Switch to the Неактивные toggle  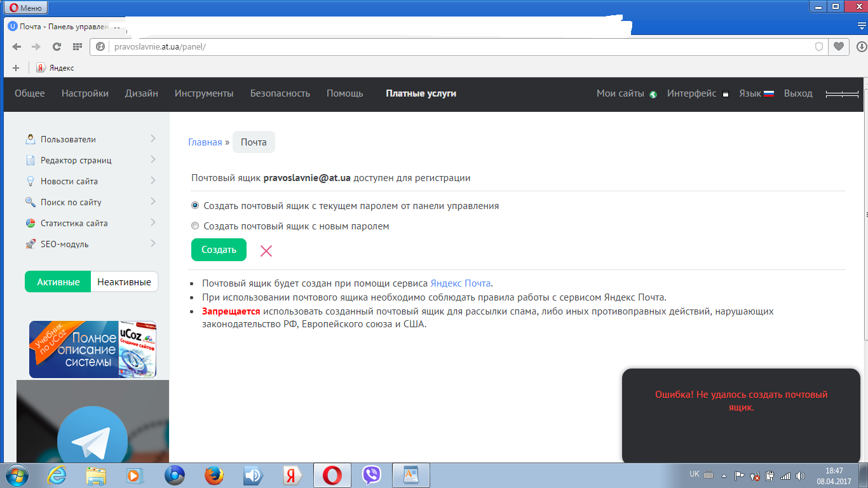pos(124,282)
